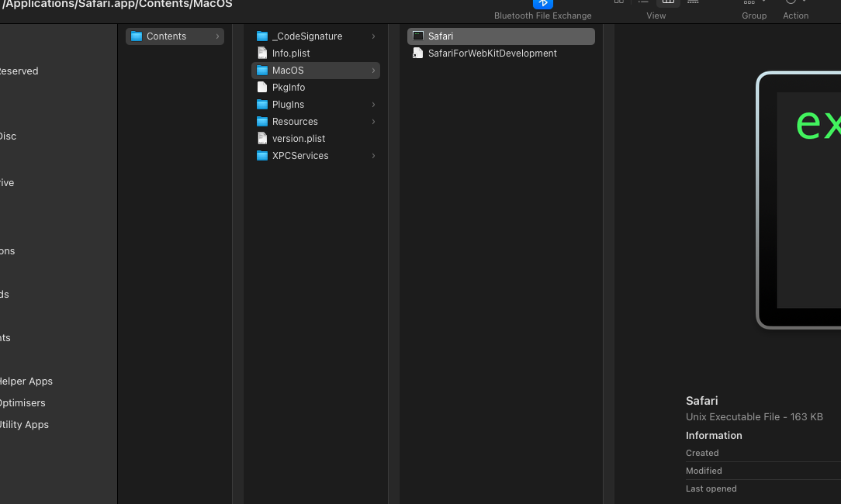
Task: Click the Modified info row
Action: 763,471
